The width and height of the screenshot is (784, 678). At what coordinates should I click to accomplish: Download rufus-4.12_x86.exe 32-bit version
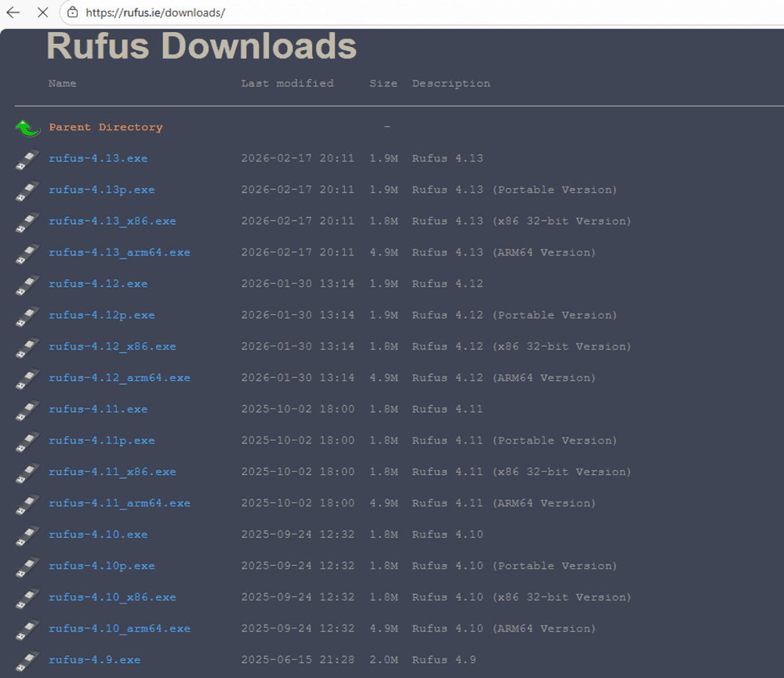click(x=112, y=346)
